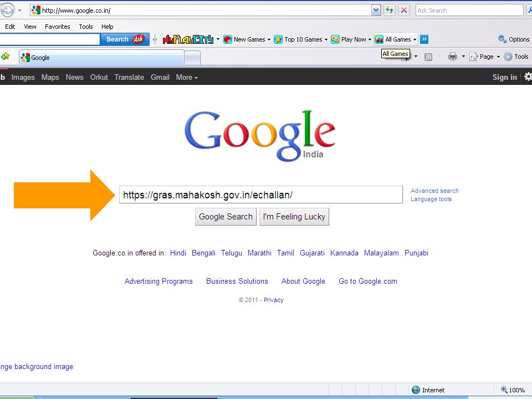Expand the All Games dropdown arrow

415,39
